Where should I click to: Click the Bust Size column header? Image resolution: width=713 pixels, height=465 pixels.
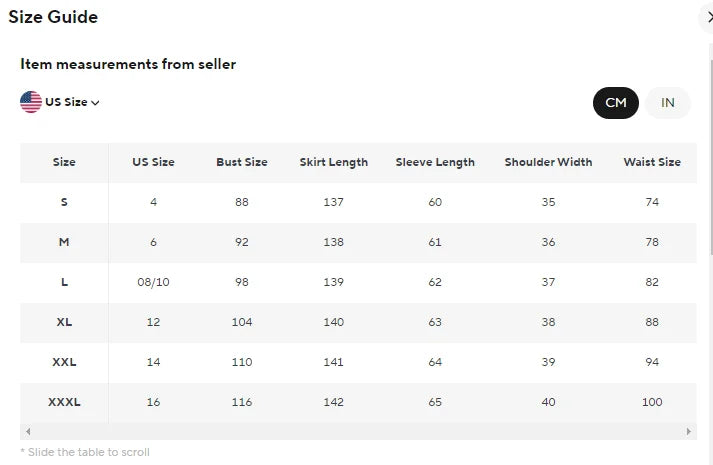[242, 162]
